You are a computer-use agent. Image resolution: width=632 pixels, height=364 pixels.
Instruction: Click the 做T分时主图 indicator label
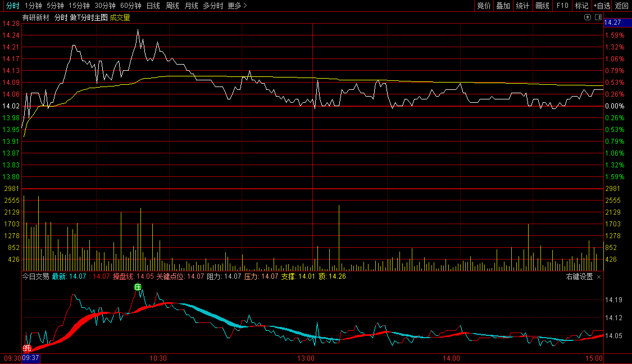[89, 18]
